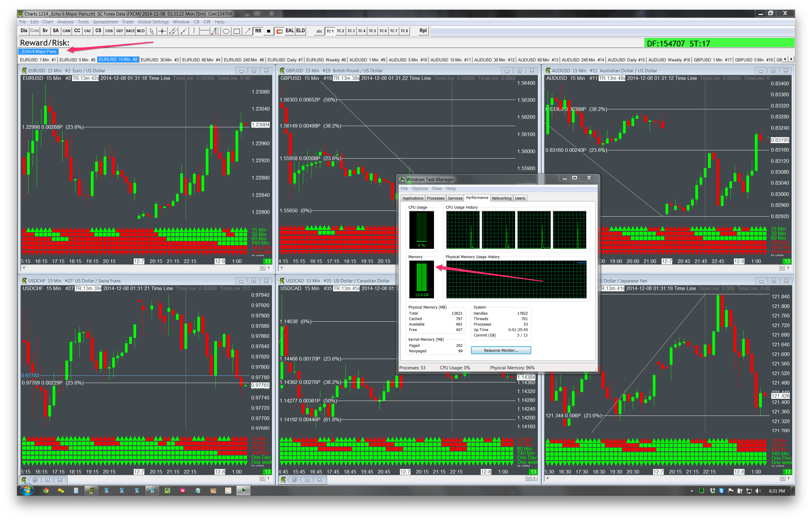
Task: Toggle the RR reward/risk button
Action: 258,31
